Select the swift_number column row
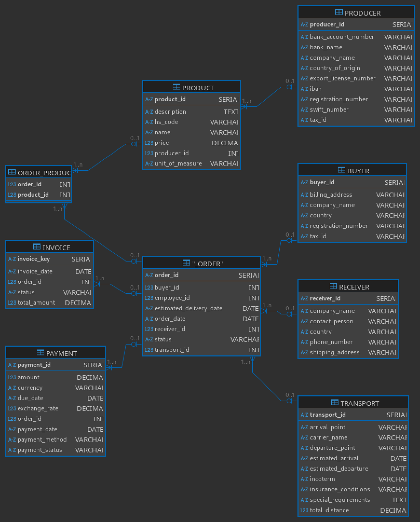This screenshot has height=522, width=420. click(329, 110)
